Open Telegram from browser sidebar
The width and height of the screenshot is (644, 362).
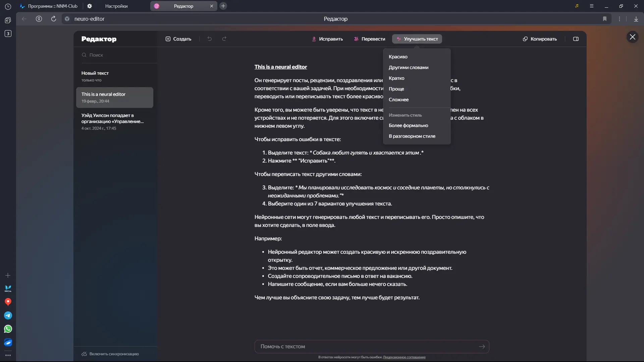[8, 315]
